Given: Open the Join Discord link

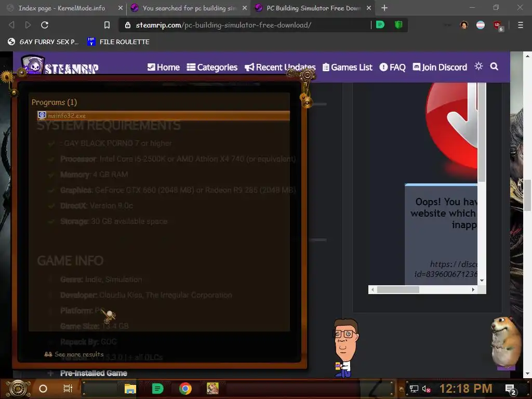Looking at the screenshot, I should 440,67.
